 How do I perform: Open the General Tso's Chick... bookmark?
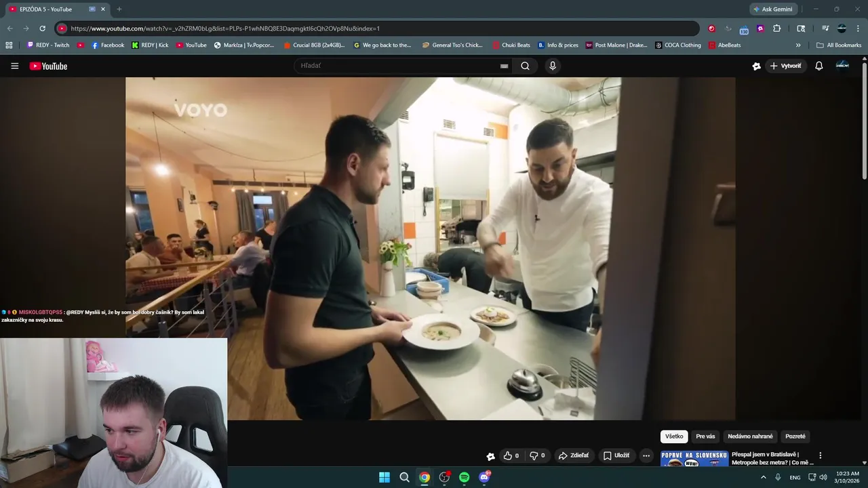452,45
